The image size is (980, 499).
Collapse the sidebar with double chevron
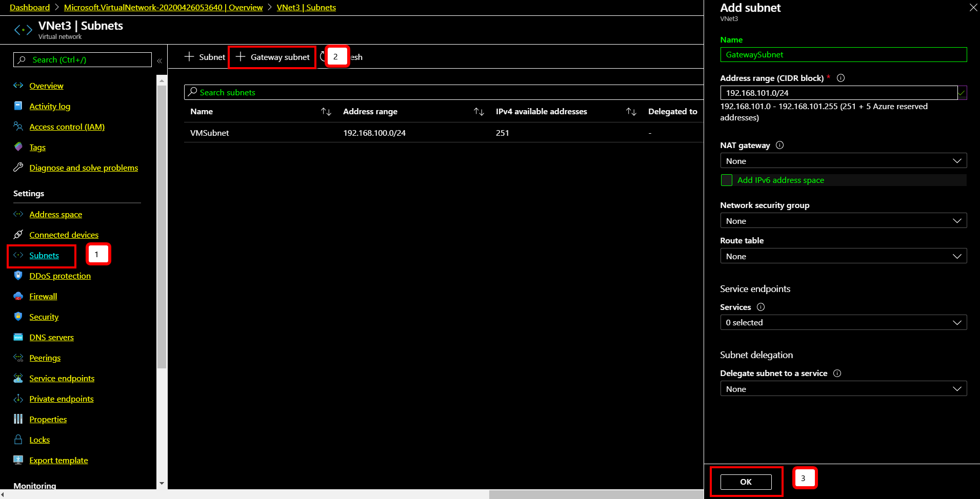pyautogui.click(x=159, y=60)
